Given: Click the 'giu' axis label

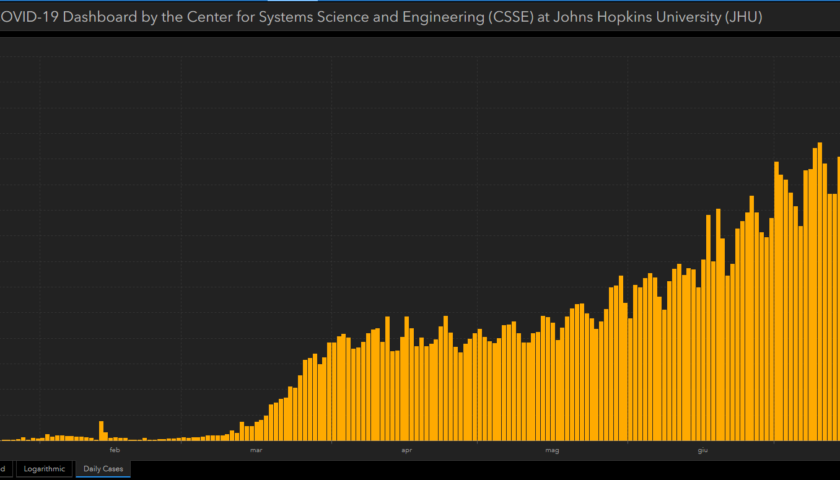Looking at the screenshot, I should 702,451.
